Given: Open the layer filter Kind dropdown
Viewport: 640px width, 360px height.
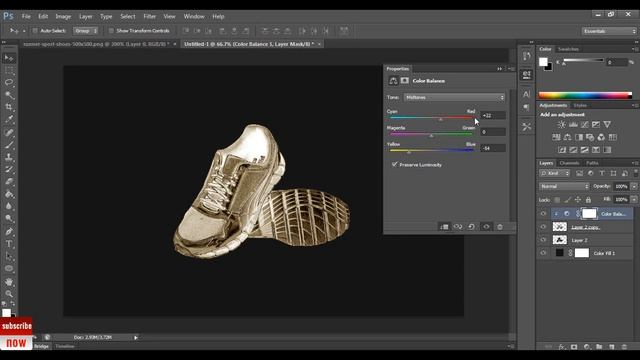Looking at the screenshot, I should point(554,173).
